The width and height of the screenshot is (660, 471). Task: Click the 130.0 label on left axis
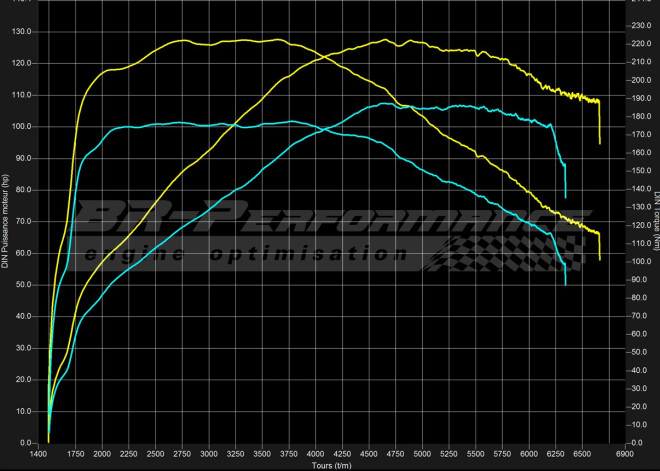coord(22,31)
